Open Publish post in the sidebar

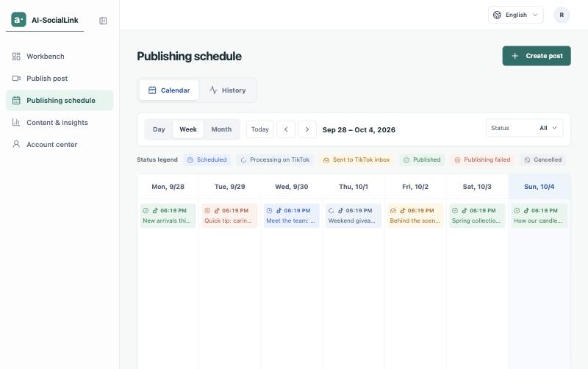click(x=60, y=79)
